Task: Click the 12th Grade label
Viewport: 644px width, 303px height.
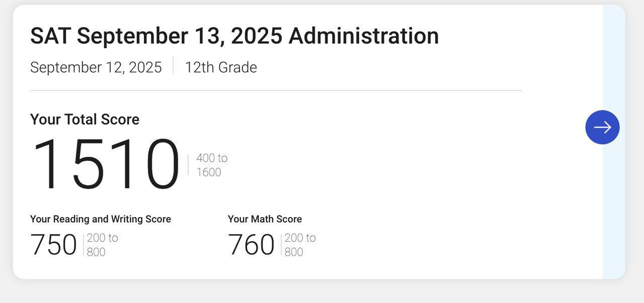Action: [221, 67]
